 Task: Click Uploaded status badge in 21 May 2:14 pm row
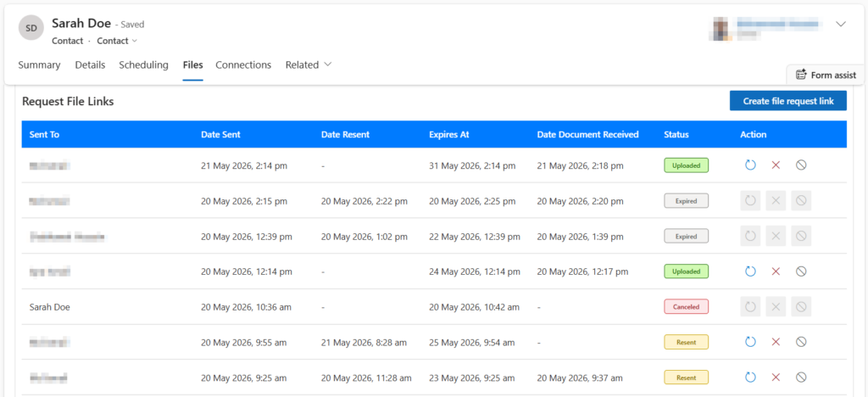687,165
